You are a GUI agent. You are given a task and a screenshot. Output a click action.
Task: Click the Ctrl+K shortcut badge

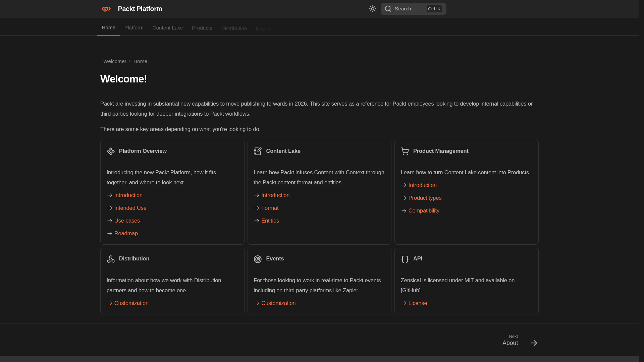[x=434, y=9]
